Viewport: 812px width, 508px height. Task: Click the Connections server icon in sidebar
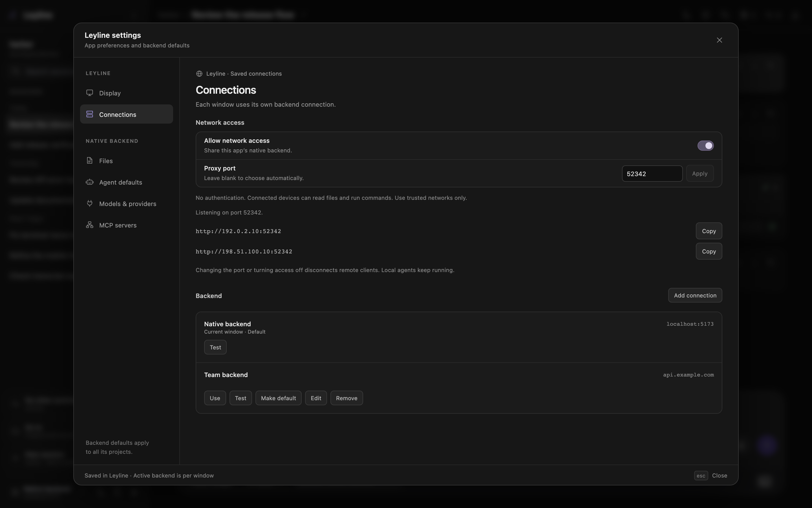point(90,114)
